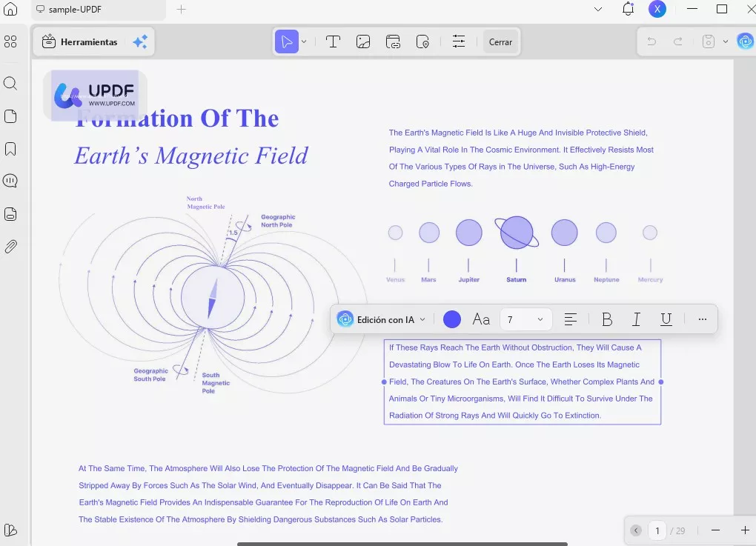Choose the link insert tool
The height and width of the screenshot is (546, 756).
pyautogui.click(x=393, y=41)
